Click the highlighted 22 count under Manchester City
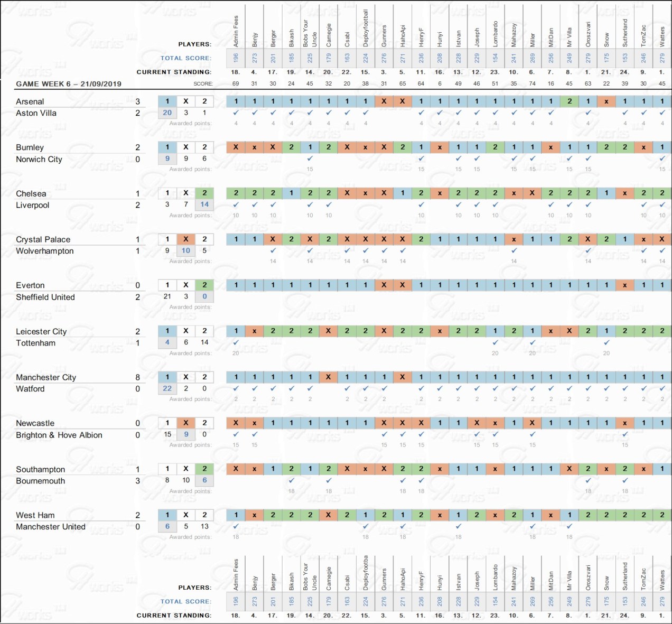 167,388
